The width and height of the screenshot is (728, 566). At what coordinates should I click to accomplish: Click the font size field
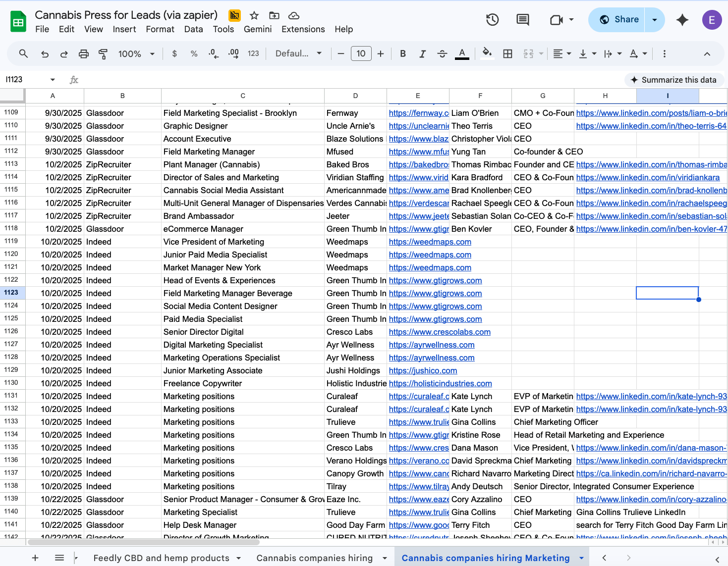[x=361, y=53]
